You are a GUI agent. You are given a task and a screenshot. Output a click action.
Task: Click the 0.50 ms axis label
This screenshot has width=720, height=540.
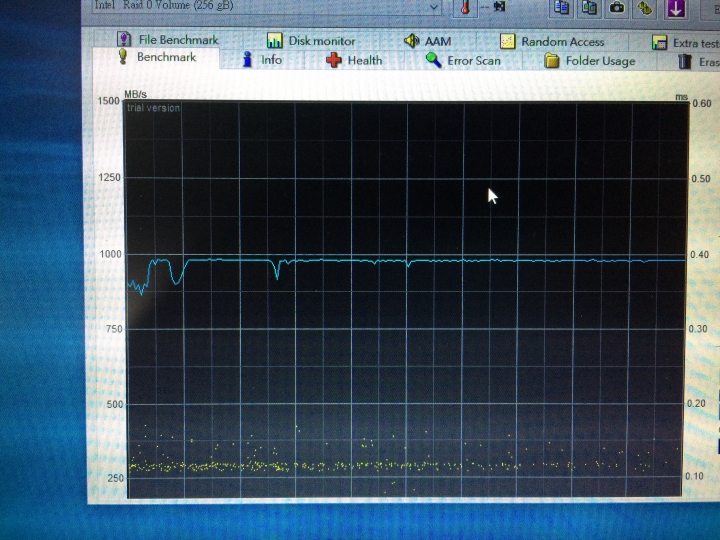[701, 179]
